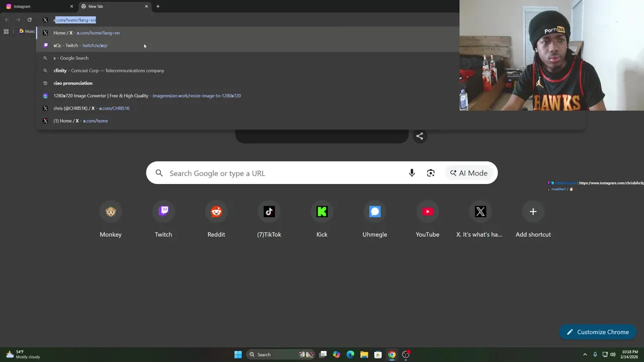Open network settings tray icon
This screenshot has height=362, width=644.
605,354
